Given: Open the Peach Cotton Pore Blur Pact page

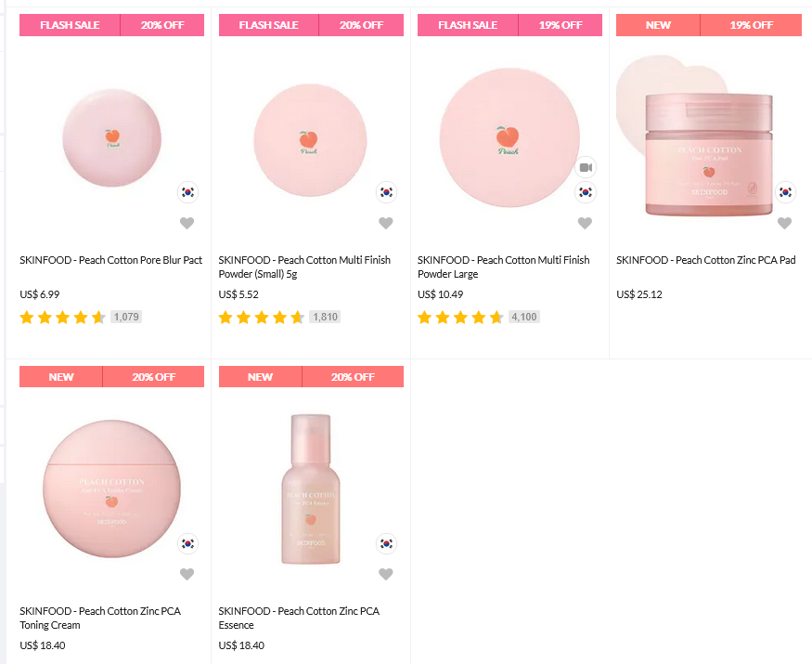Looking at the screenshot, I should [x=111, y=260].
